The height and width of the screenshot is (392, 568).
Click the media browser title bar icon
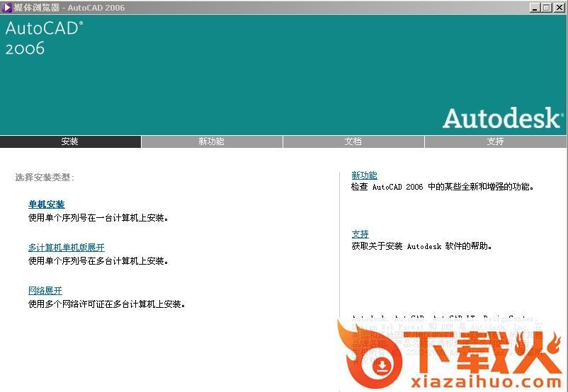point(6,8)
